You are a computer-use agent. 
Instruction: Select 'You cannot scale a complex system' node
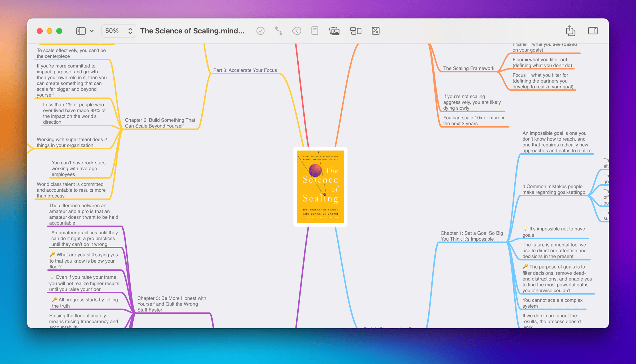tap(552, 303)
